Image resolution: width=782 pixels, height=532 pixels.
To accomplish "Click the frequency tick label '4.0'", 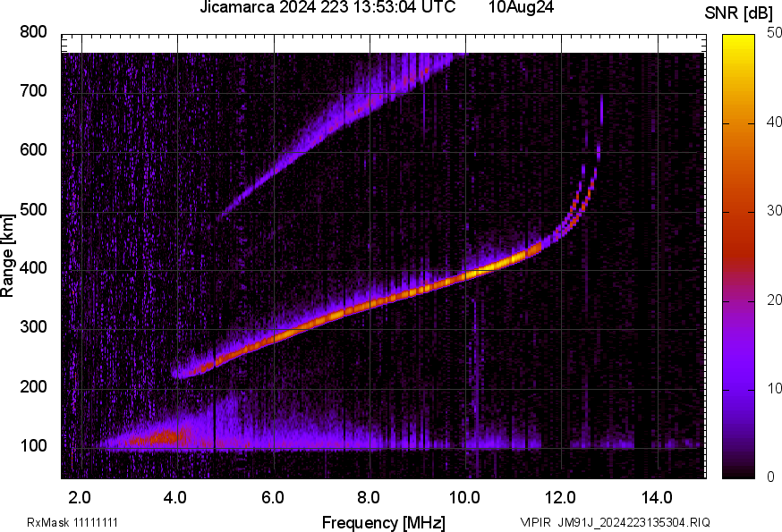I will pyautogui.click(x=175, y=498).
